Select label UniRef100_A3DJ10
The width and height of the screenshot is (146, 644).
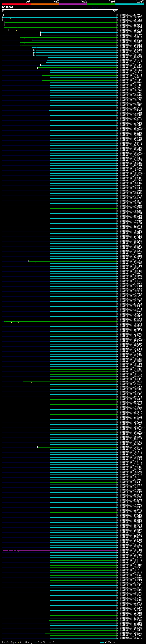tap(131, 562)
